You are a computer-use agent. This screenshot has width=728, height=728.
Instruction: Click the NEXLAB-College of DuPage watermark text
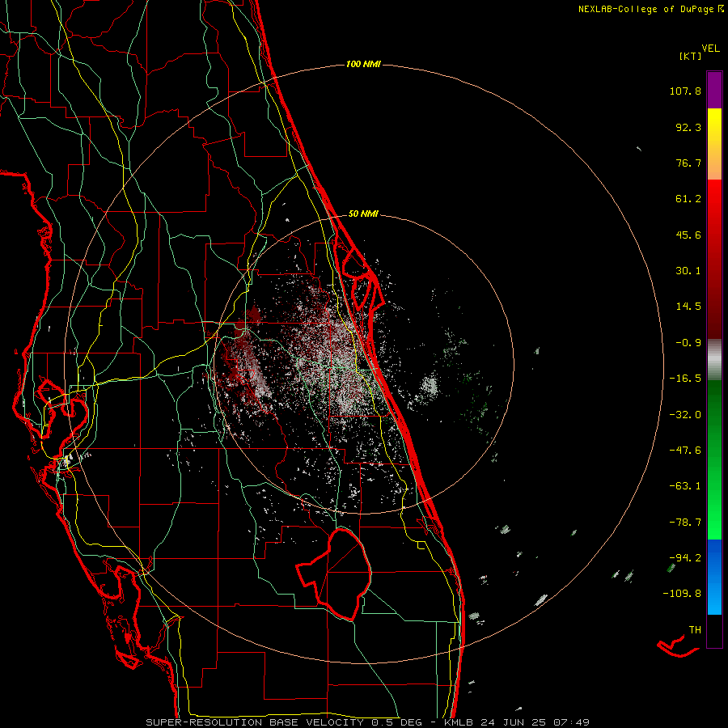tap(650, 9)
